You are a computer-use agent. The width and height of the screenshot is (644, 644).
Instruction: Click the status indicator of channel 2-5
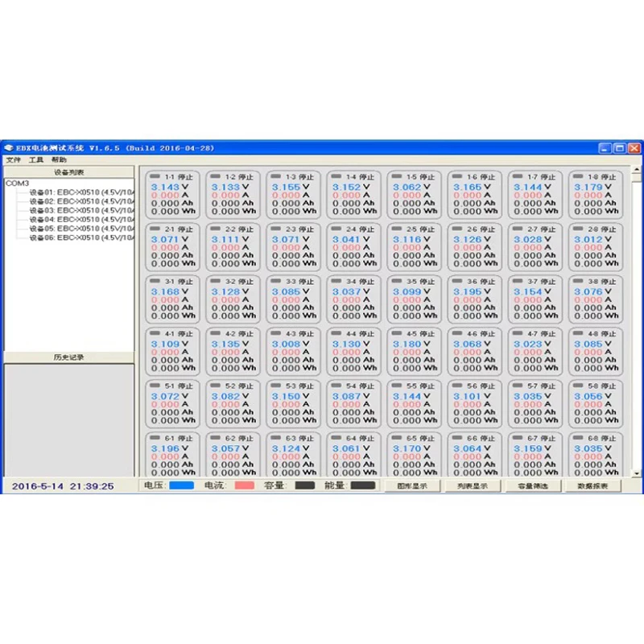point(397,229)
